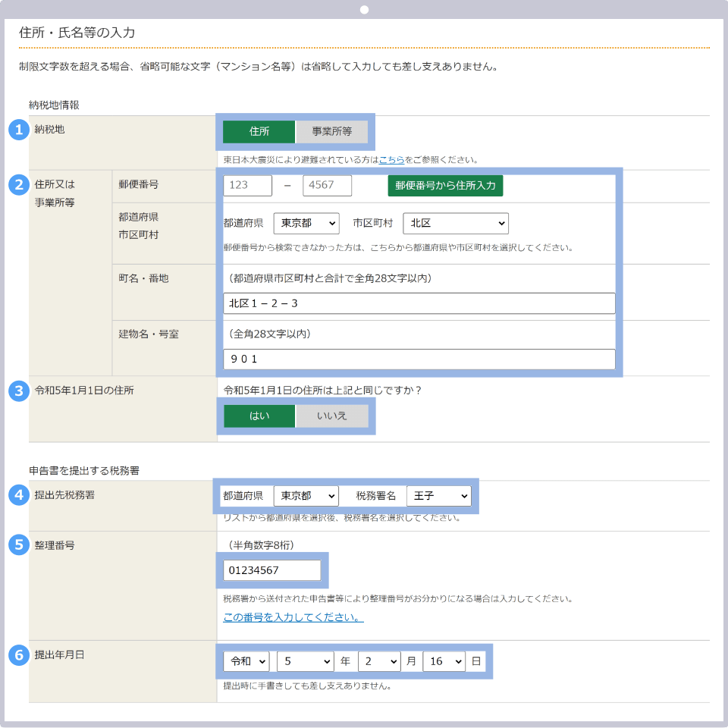
Task: Click the 納税地 row label
Action: [50, 129]
